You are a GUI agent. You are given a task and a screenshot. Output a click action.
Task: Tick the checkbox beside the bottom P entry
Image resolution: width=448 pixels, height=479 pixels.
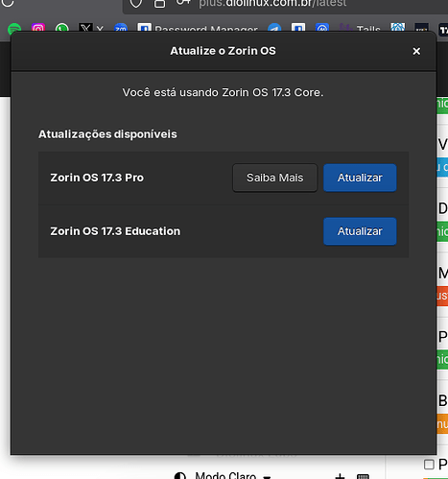[x=429, y=465]
